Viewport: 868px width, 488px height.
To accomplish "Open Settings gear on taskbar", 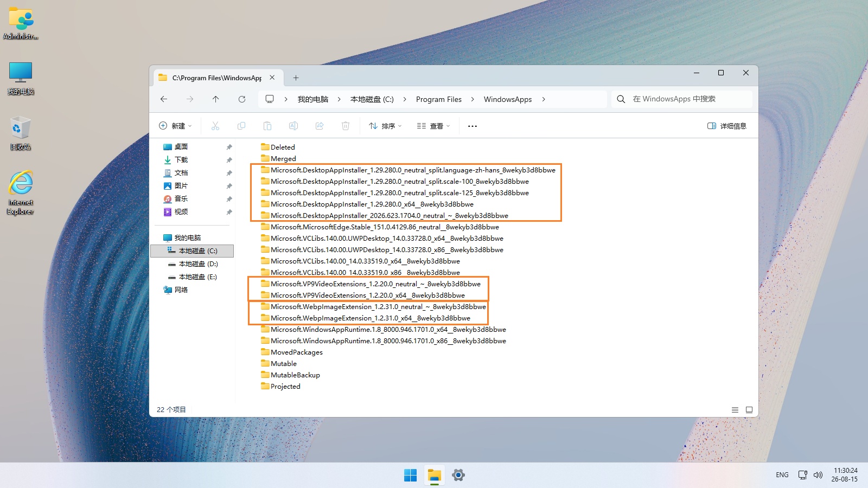I will pyautogui.click(x=458, y=476).
